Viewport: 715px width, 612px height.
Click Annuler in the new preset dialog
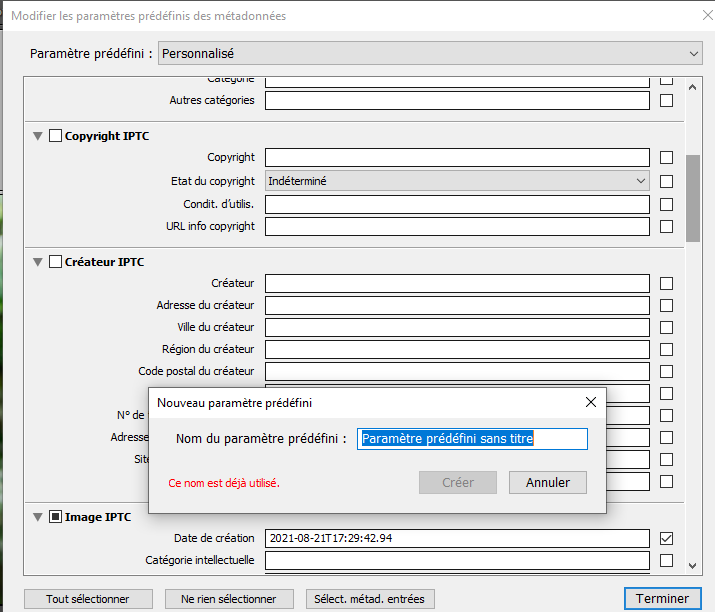547,482
